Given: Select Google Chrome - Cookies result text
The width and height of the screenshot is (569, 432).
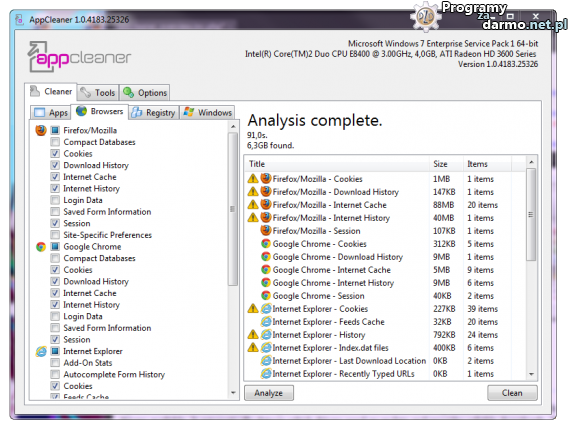Looking at the screenshot, I should click(x=320, y=244).
